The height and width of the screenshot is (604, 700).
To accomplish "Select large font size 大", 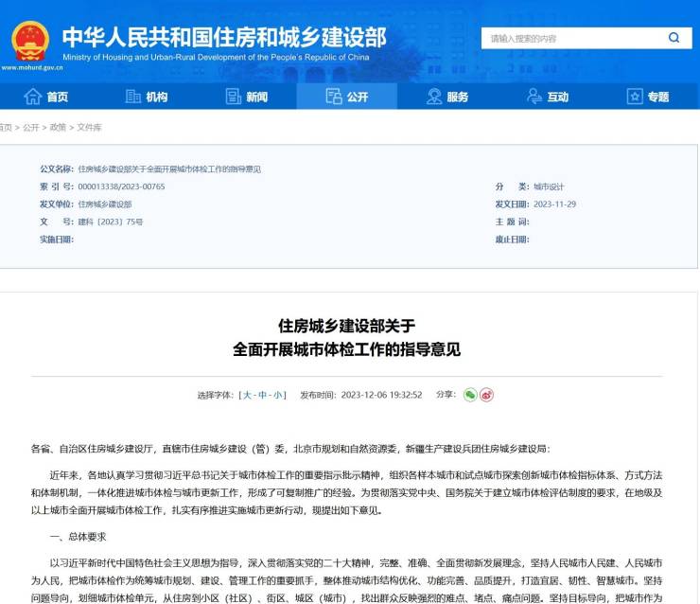I will coord(246,395).
